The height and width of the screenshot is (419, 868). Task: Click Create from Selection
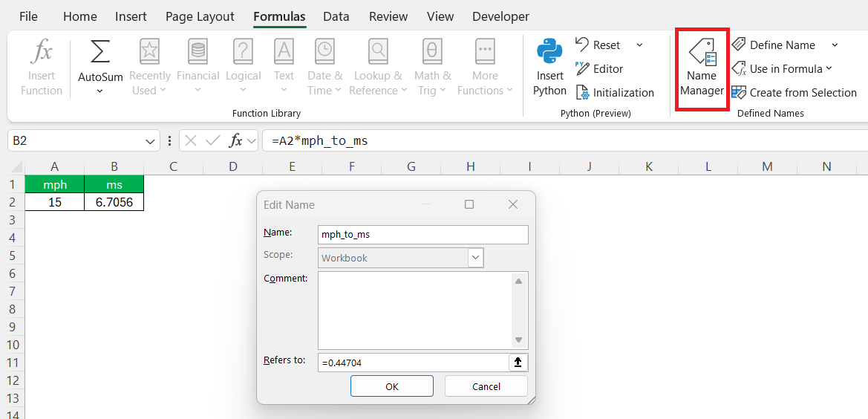[794, 92]
